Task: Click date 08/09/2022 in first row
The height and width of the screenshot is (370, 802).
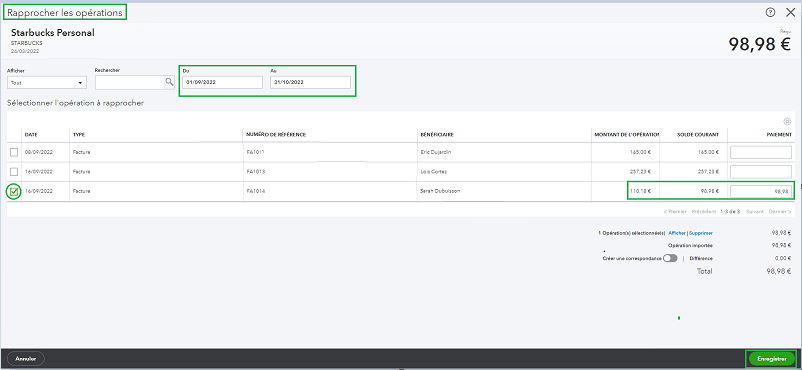Action: point(39,152)
